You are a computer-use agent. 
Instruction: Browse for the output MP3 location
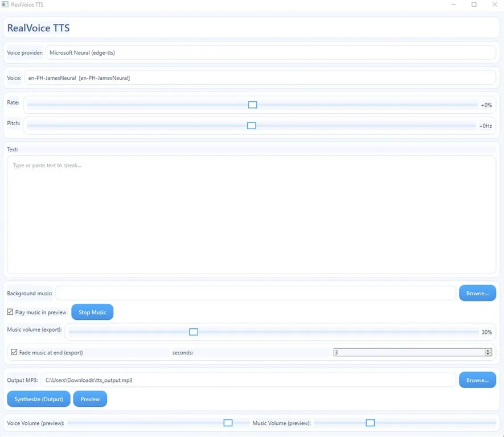(477, 380)
